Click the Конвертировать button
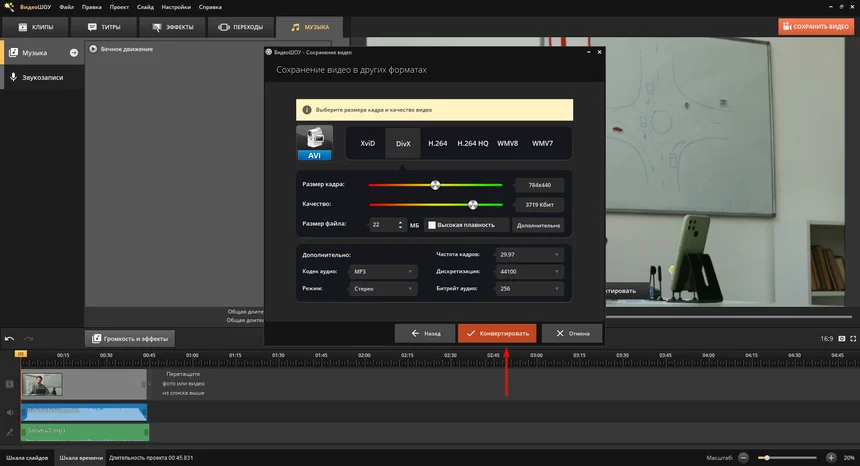 (497, 333)
